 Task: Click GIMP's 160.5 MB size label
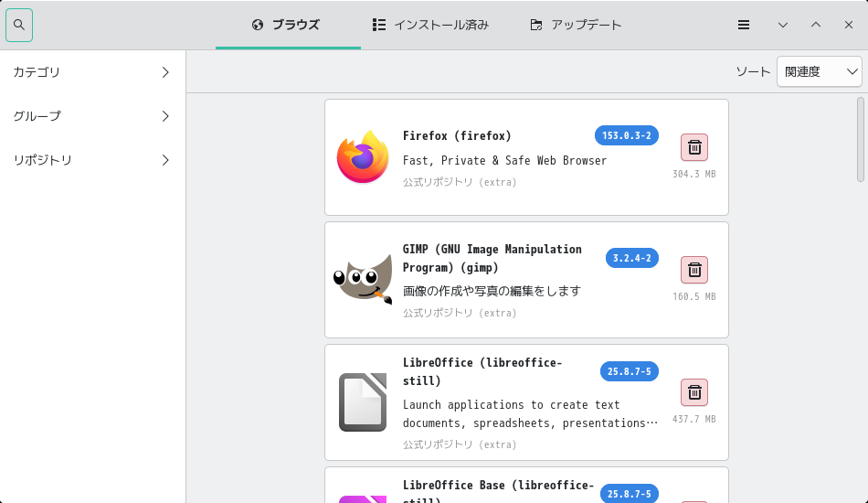coord(694,296)
